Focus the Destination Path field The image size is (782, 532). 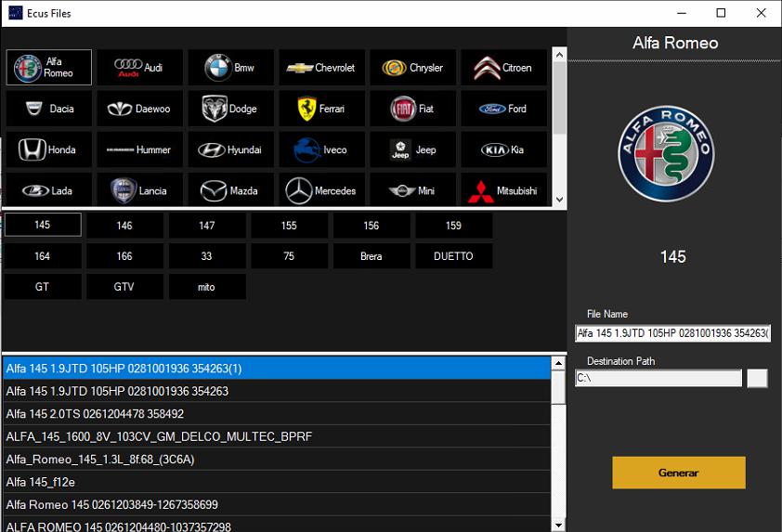(658, 378)
